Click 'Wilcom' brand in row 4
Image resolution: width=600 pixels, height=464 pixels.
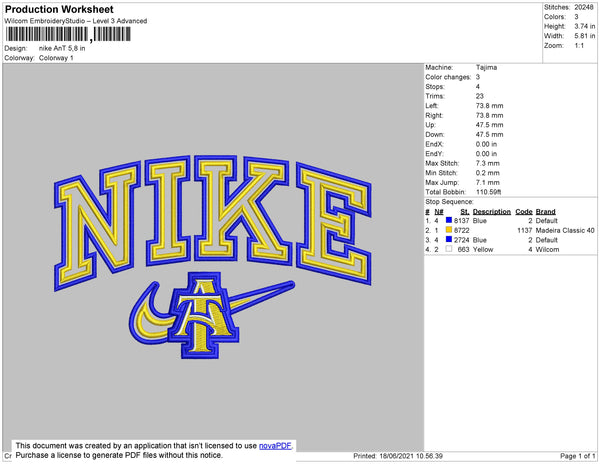pos(547,249)
